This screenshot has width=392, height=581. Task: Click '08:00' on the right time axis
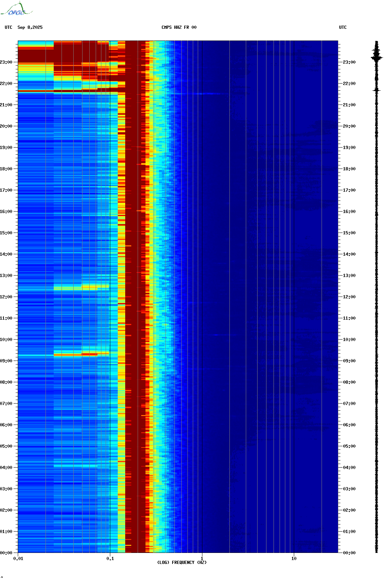coord(349,382)
